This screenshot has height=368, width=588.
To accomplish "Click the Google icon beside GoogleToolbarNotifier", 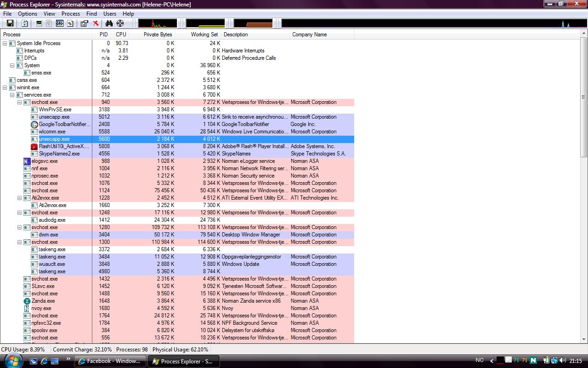I will (x=34, y=124).
